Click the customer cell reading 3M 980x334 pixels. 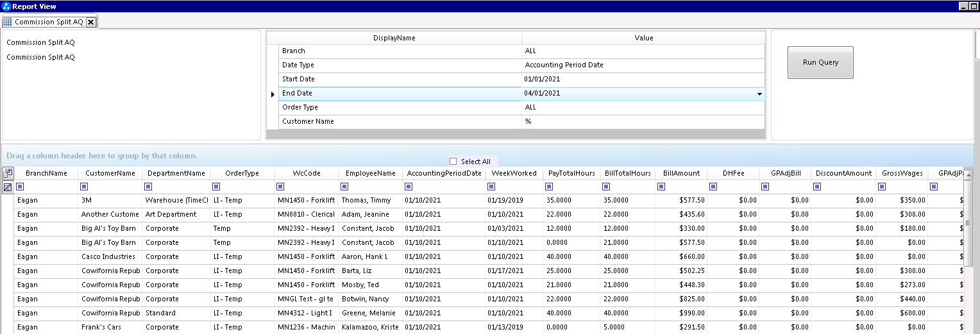click(110, 200)
